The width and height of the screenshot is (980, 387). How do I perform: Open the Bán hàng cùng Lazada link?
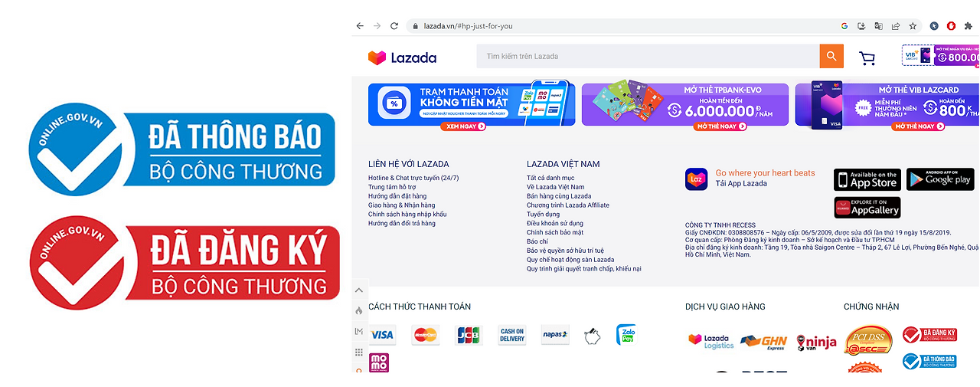click(x=559, y=196)
